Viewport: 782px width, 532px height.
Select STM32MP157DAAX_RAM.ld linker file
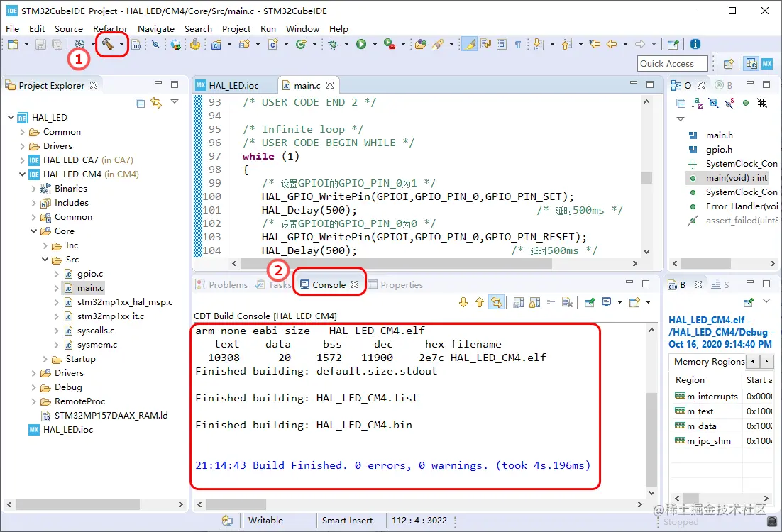[x=111, y=416]
